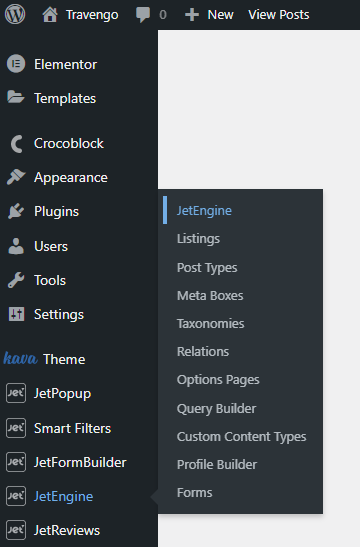The width and height of the screenshot is (360, 547).
Task: Select Listings in the submenu
Action: coord(198,239)
